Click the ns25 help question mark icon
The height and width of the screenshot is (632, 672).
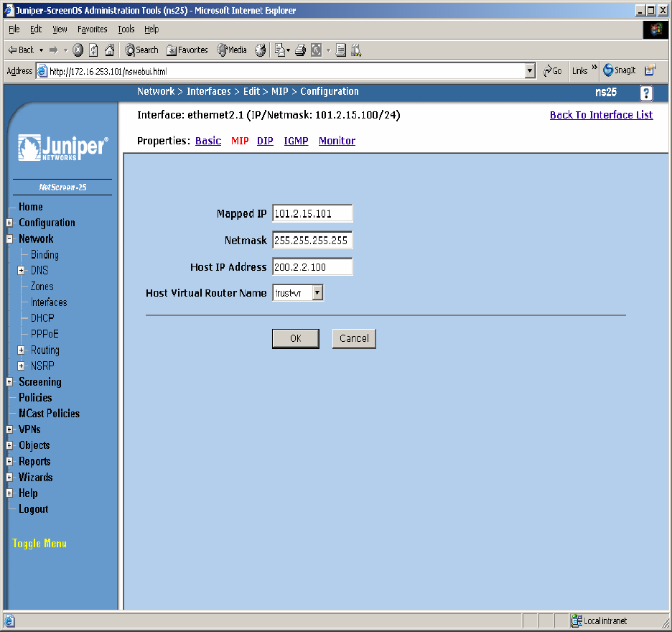click(646, 93)
